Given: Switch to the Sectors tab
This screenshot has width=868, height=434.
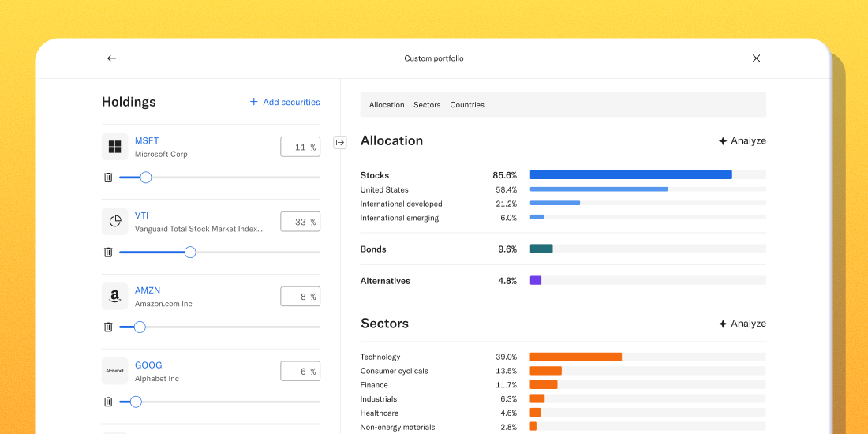Looking at the screenshot, I should point(427,105).
